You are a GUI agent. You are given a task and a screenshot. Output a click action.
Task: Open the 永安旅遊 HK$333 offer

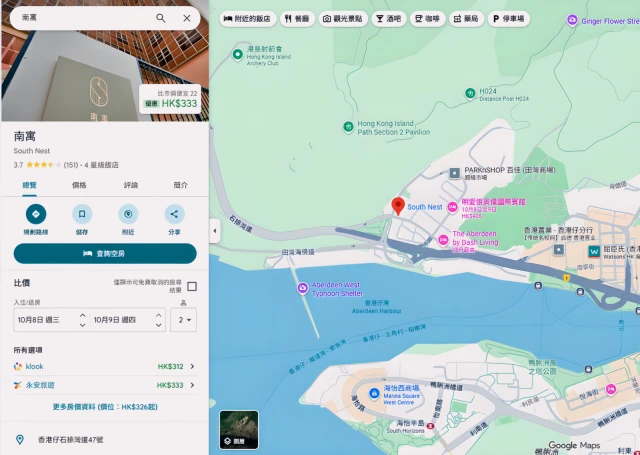(105, 385)
